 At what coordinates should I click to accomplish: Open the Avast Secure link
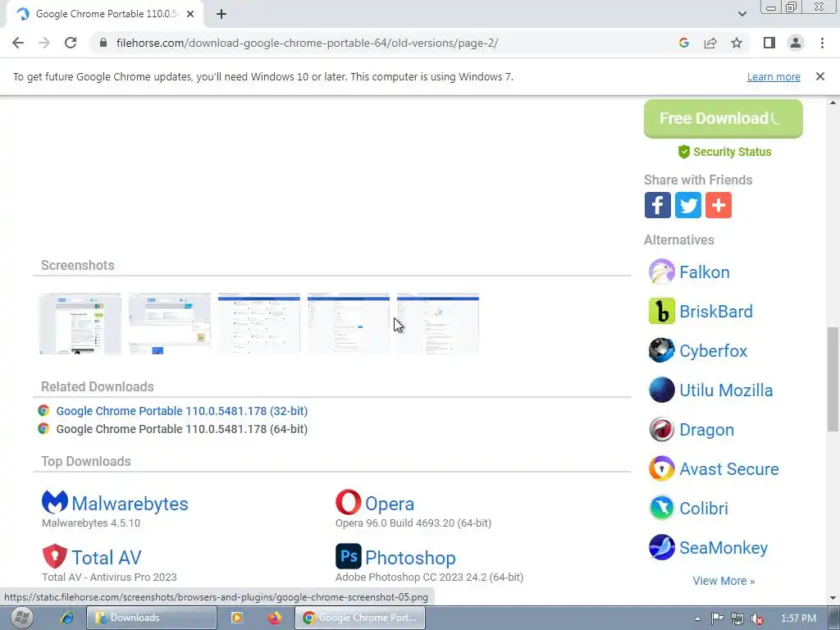729,468
